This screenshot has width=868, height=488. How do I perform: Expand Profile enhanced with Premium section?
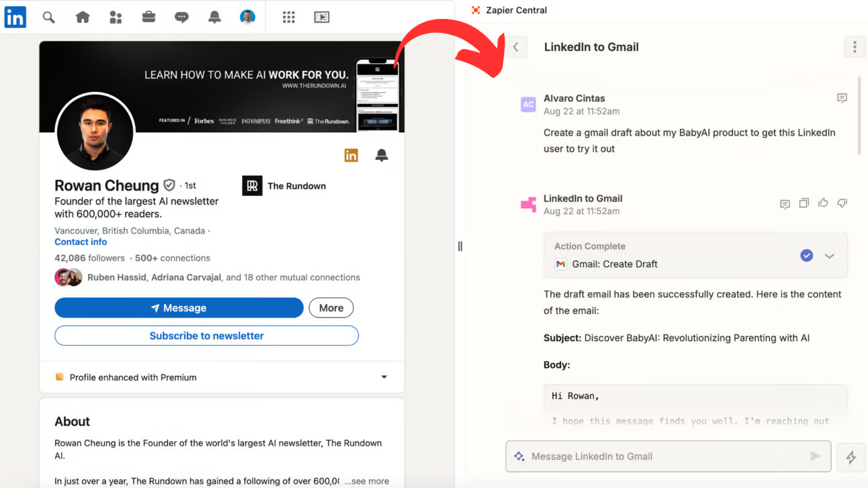point(384,377)
